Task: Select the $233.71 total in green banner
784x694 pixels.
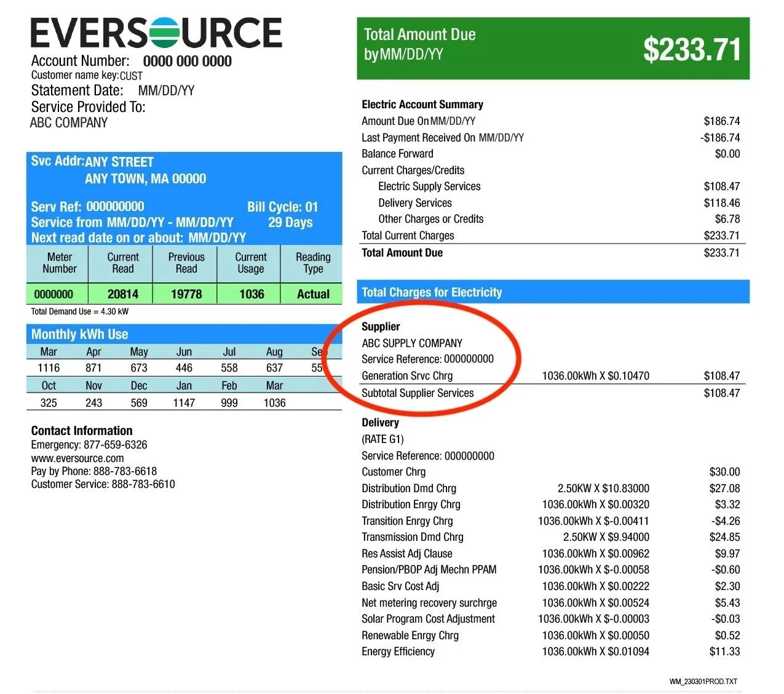Action: (692, 49)
